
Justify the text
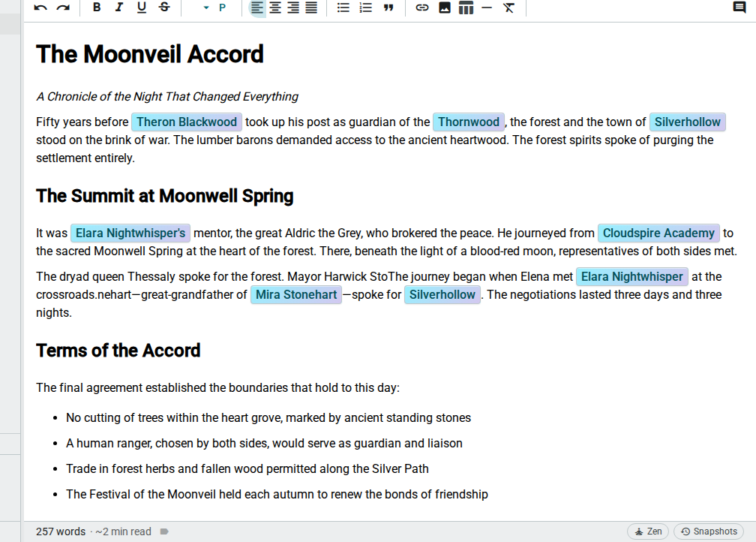point(311,8)
